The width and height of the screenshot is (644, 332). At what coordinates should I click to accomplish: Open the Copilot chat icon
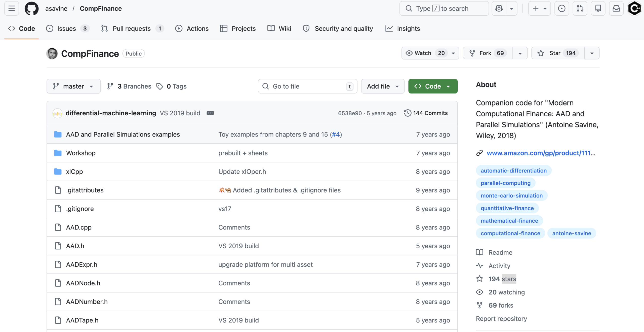[499, 9]
